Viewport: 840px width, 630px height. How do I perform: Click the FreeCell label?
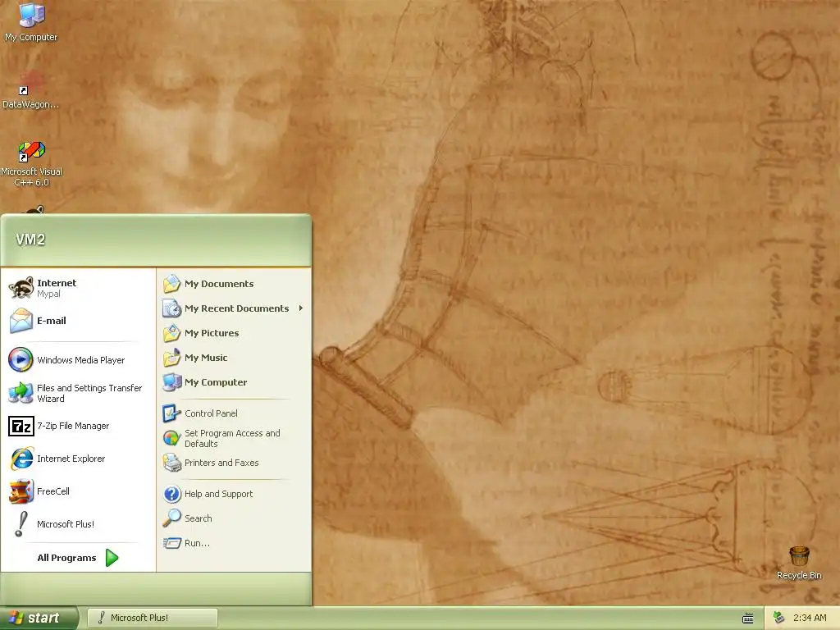point(53,491)
